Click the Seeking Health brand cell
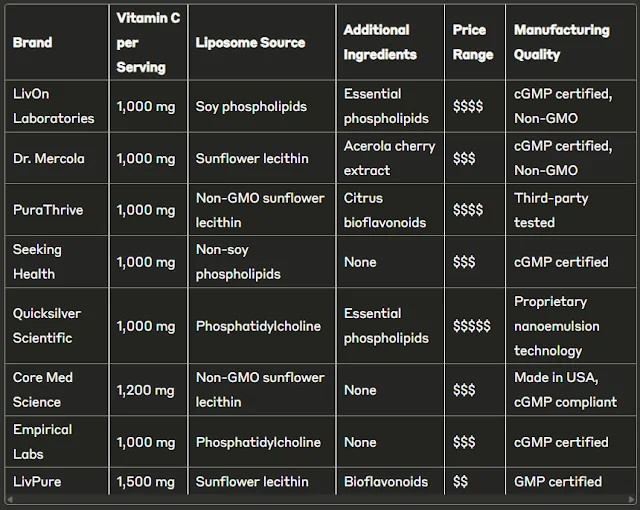 (57, 262)
